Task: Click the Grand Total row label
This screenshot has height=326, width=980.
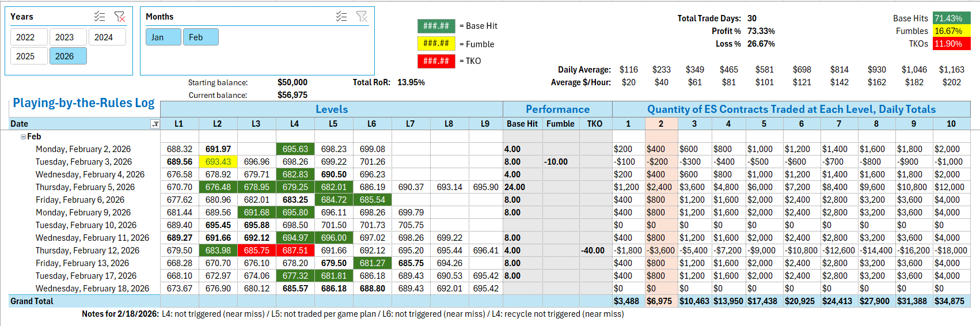Action: pyautogui.click(x=32, y=301)
